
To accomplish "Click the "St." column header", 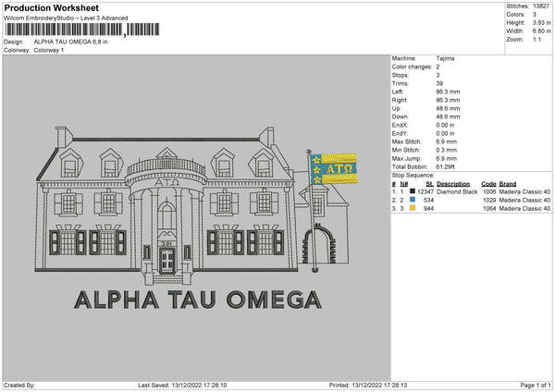I will 430,184.
